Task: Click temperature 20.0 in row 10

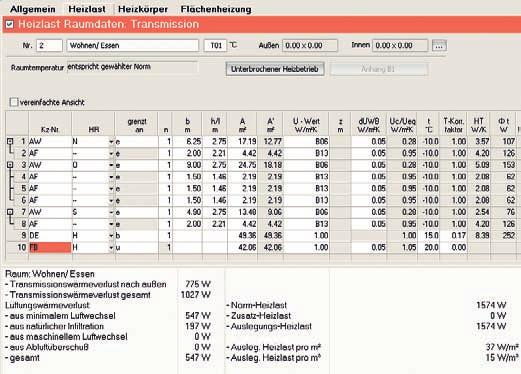Action: tap(429, 247)
